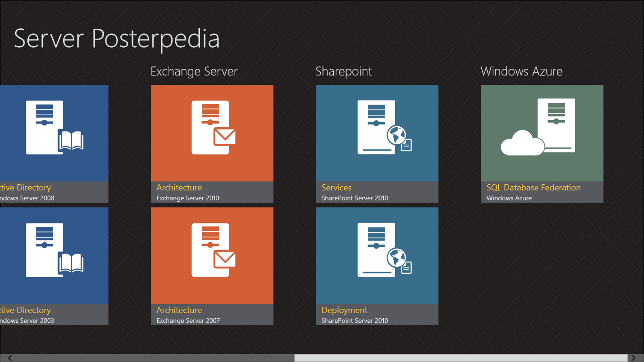The width and height of the screenshot is (644, 362).
Task: Click the Active Directory label for Windows Server 2008
Action: coord(25,188)
